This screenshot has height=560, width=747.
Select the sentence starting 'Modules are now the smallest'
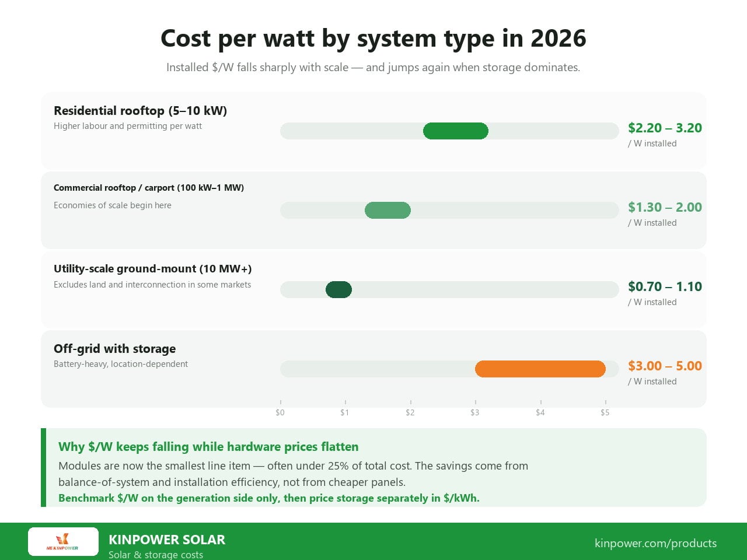point(293,466)
